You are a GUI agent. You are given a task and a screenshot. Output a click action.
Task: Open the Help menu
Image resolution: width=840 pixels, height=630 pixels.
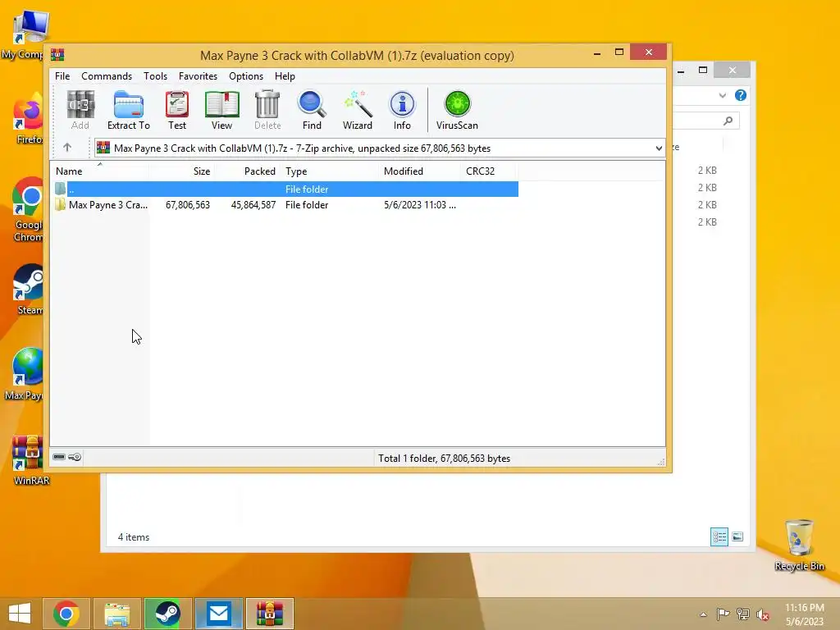[x=285, y=76]
